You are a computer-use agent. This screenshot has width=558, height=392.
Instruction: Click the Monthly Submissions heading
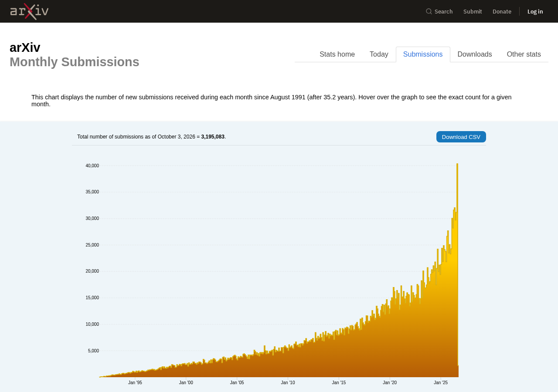click(75, 62)
